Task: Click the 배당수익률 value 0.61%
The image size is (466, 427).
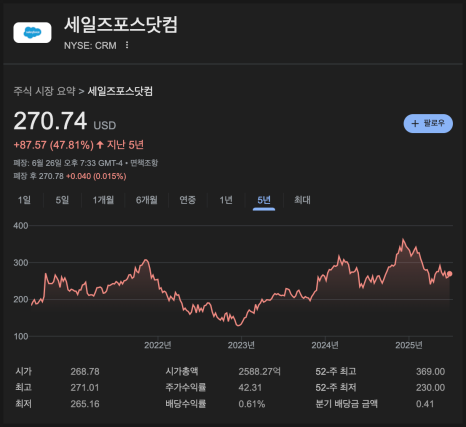Action: pyautogui.click(x=252, y=404)
